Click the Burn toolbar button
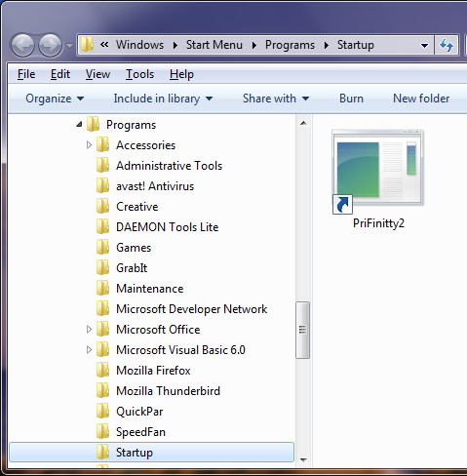The height and width of the screenshot is (476, 467). point(351,99)
